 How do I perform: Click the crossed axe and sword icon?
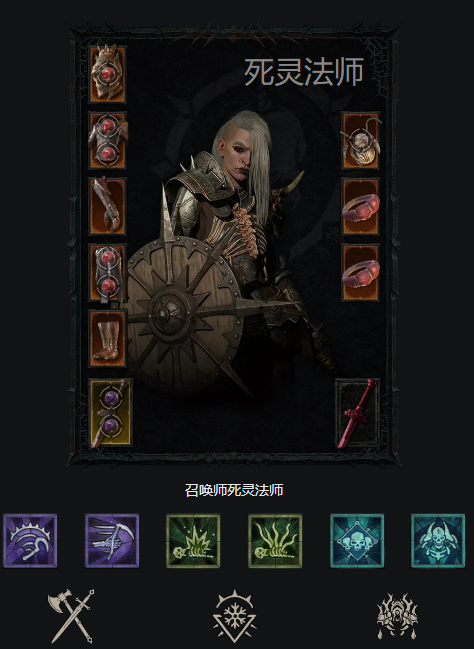pyautogui.click(x=71, y=616)
